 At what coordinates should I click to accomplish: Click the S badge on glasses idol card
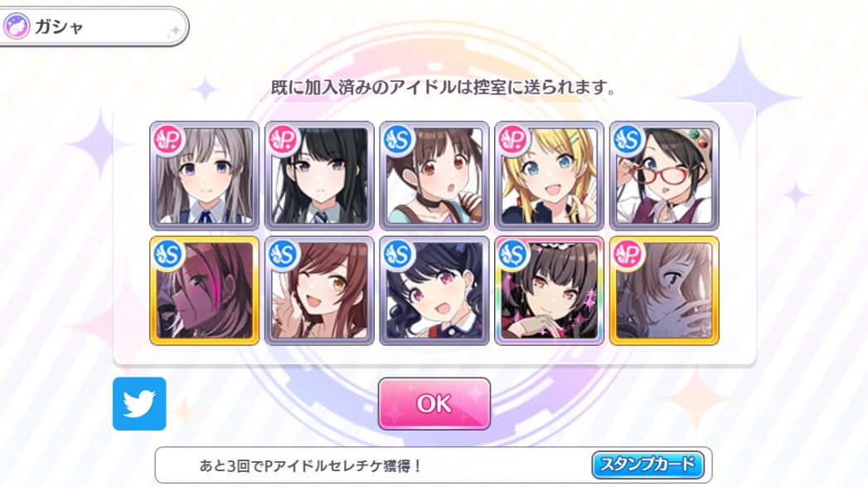628,139
